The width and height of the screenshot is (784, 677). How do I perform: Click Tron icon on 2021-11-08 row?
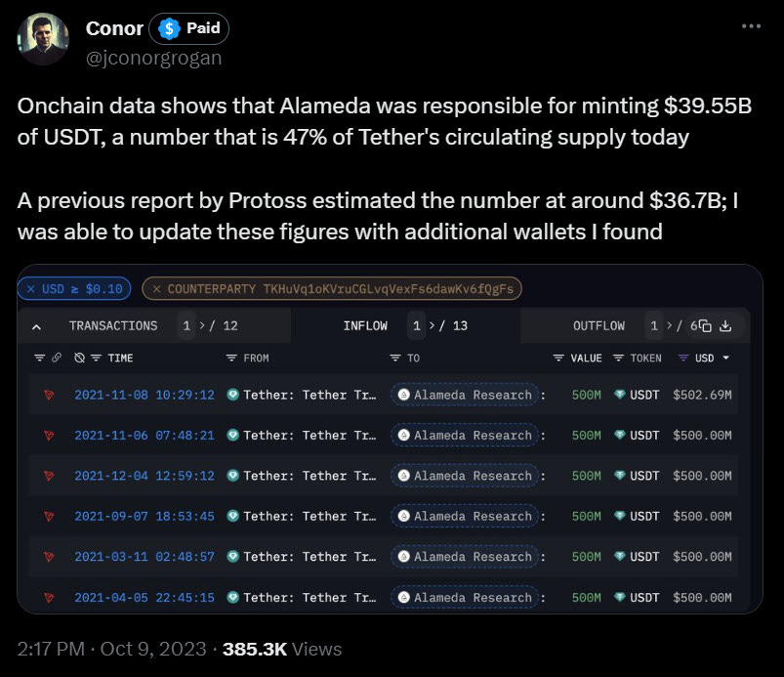49,396
